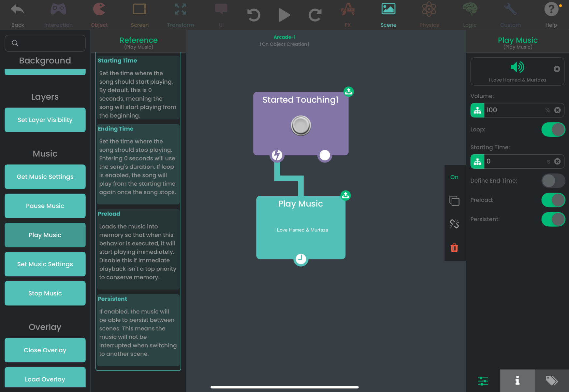569x392 pixels.
Task: Click the Redo arrow icon
Action: [x=315, y=15]
